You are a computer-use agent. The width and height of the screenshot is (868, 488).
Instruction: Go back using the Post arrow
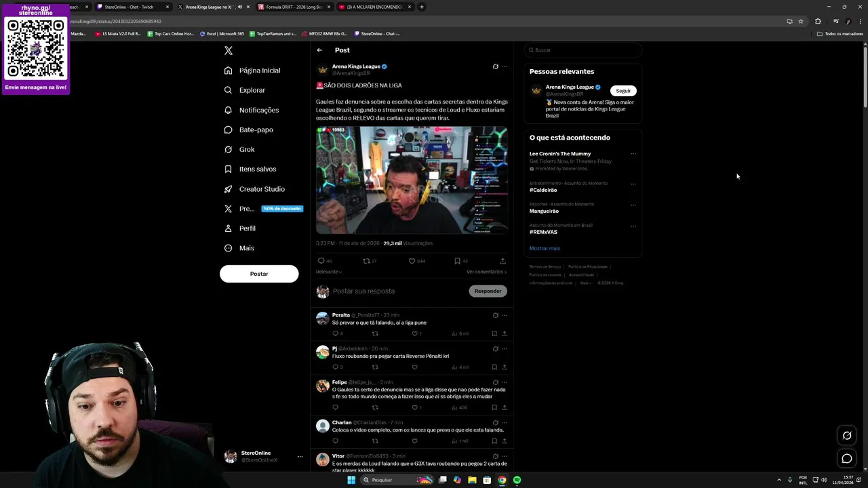click(x=319, y=50)
